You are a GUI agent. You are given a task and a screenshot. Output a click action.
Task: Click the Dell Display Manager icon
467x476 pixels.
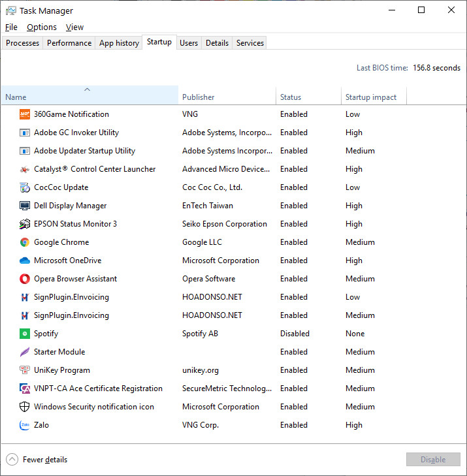25,206
